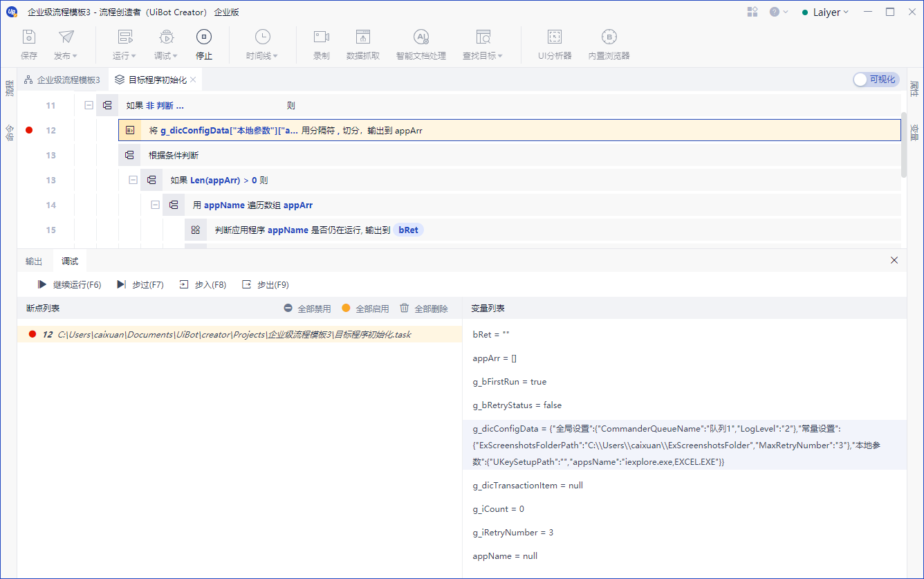Click the 根据条件判断 branch icon
924x579 pixels.
pos(129,155)
